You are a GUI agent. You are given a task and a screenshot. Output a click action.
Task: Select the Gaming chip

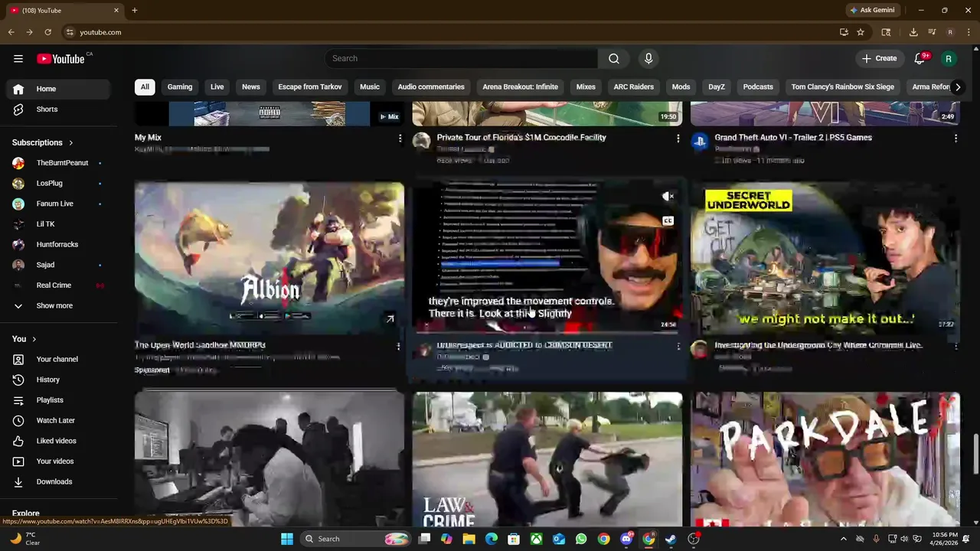(180, 87)
